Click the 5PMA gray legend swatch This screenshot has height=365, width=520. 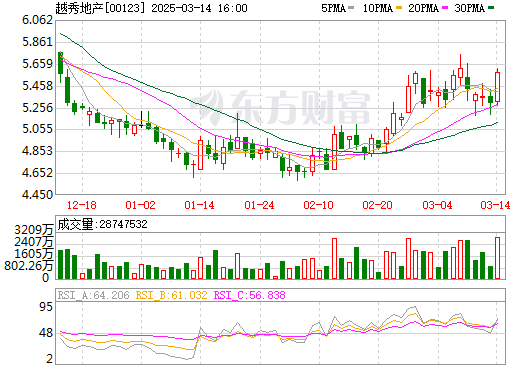(351, 8)
